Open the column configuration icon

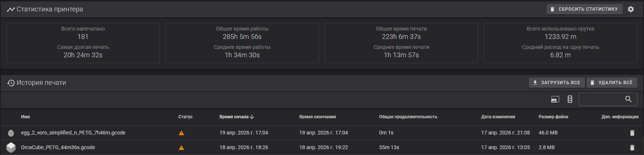[570, 99]
